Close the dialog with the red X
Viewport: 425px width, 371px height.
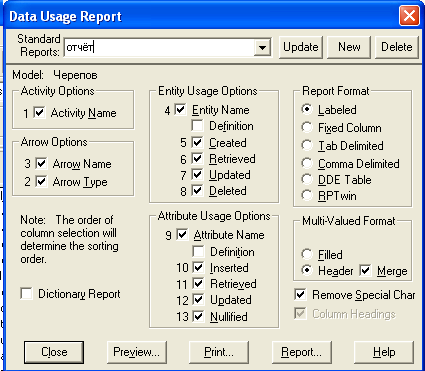(x=409, y=15)
